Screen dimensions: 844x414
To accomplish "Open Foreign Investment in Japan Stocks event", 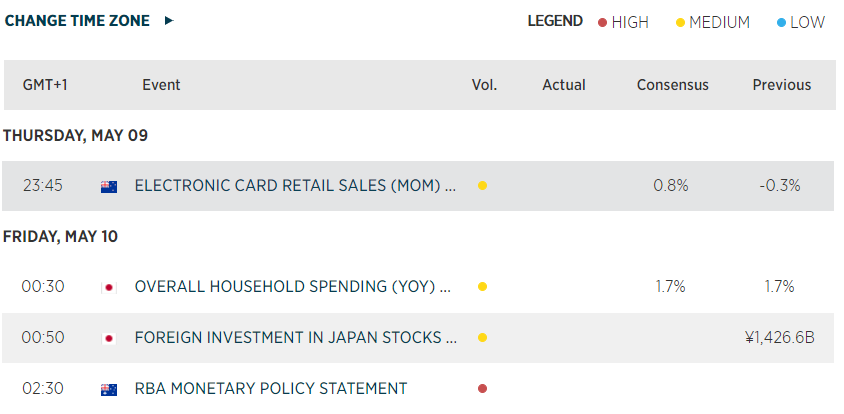I will click(296, 338).
